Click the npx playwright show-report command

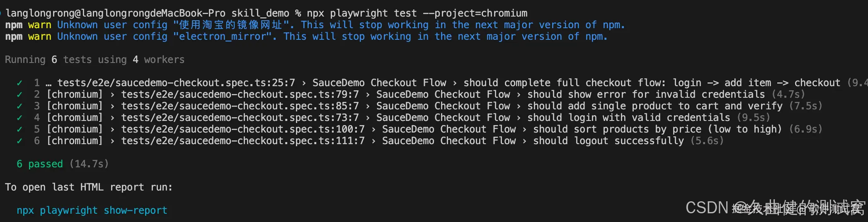(92, 210)
